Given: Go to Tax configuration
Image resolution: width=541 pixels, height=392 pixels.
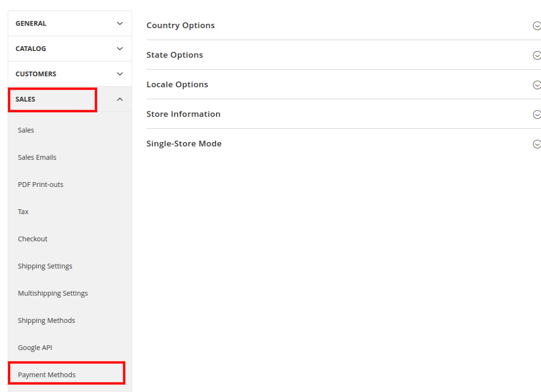Looking at the screenshot, I should click(x=23, y=212).
